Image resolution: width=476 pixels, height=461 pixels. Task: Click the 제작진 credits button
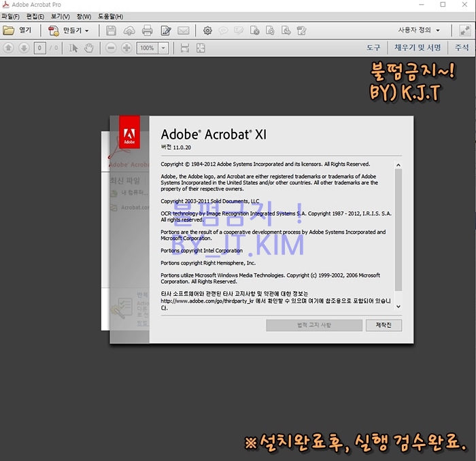point(384,326)
